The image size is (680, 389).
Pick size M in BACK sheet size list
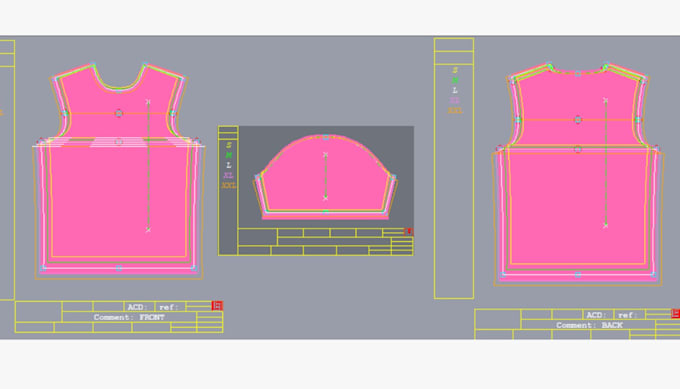[x=455, y=80]
